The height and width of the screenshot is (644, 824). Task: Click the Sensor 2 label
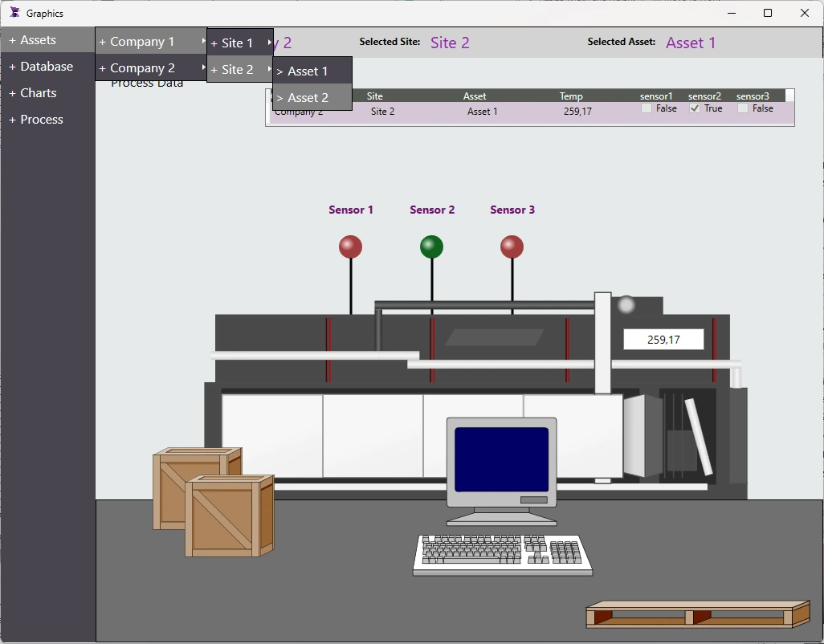click(432, 210)
